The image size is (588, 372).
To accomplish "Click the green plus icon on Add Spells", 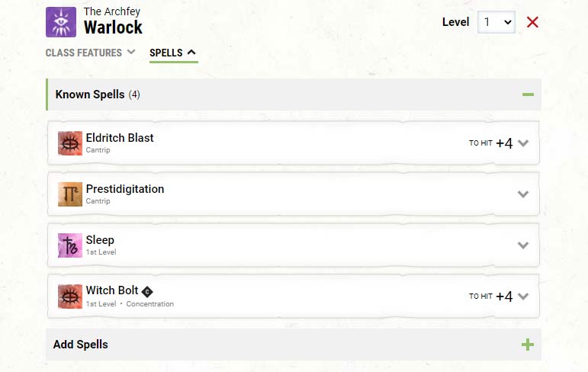I will pyautogui.click(x=528, y=345).
